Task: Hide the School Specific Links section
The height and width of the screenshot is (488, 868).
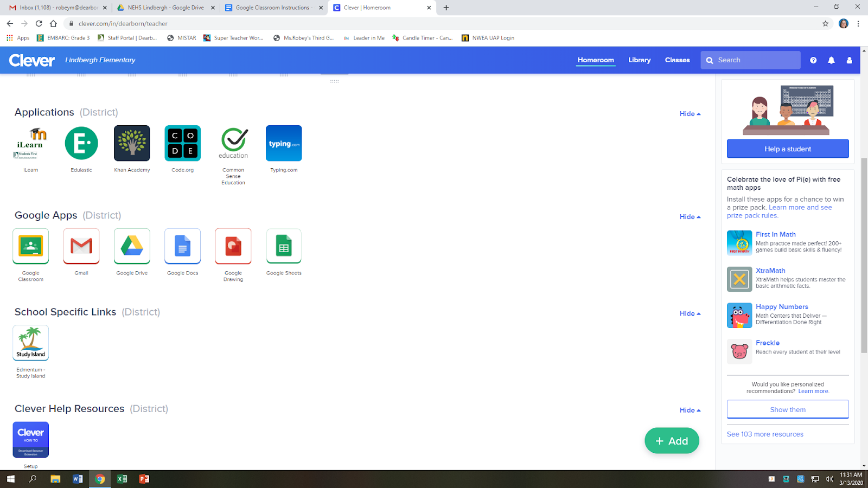Action: click(690, 313)
